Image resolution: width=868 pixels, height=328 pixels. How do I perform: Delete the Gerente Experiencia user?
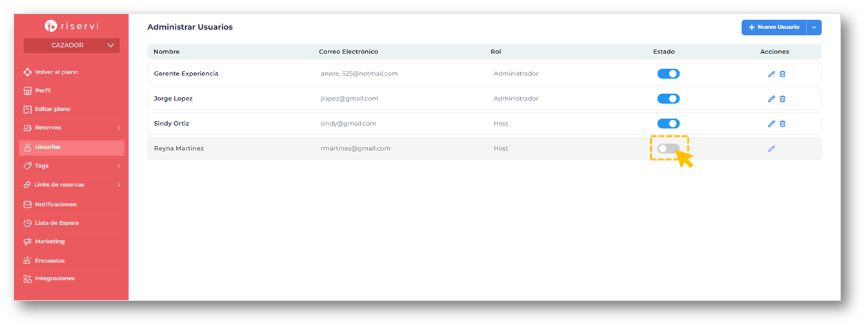[783, 74]
